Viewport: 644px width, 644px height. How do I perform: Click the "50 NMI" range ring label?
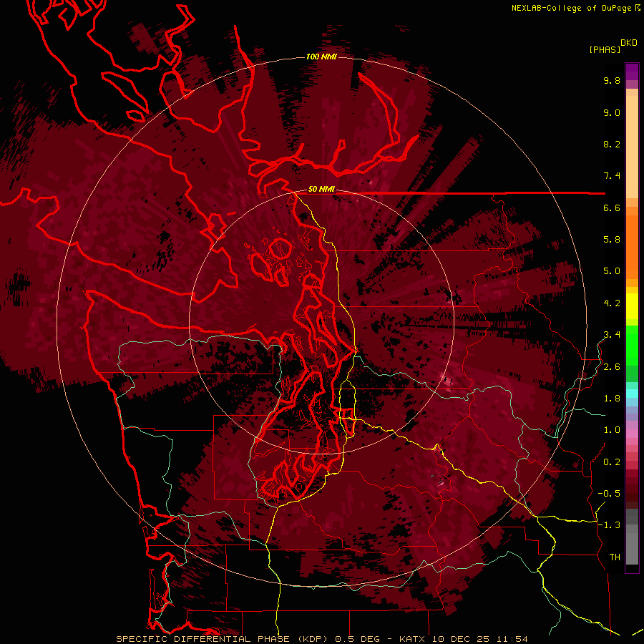coord(321,189)
